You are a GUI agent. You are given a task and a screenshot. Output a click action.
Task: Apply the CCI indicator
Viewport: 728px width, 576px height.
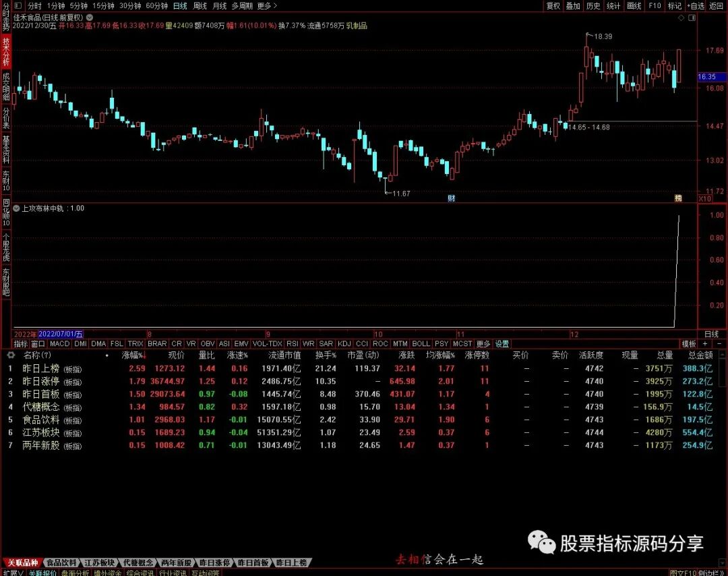click(362, 344)
